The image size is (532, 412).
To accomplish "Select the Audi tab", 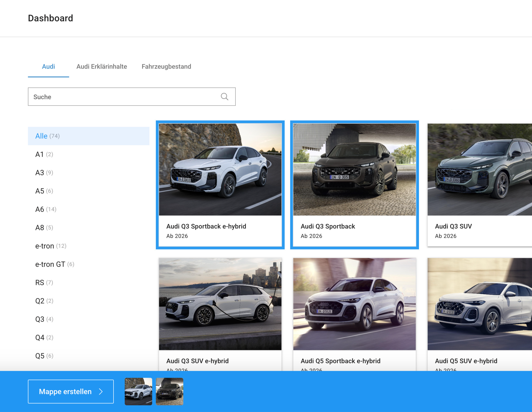I will click(48, 67).
